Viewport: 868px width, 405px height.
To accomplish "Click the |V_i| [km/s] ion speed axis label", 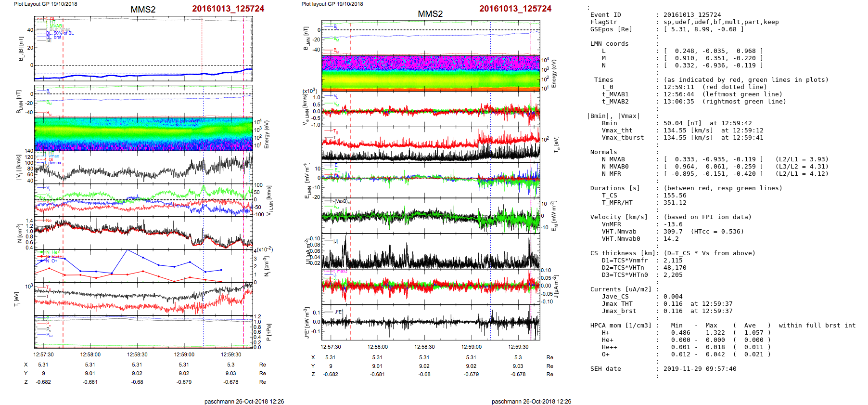I will (19, 168).
